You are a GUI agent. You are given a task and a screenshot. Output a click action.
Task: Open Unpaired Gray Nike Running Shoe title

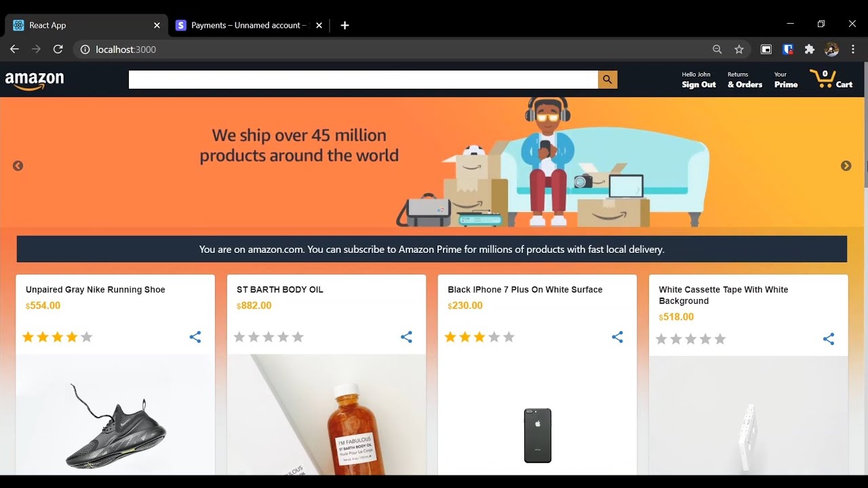click(96, 289)
